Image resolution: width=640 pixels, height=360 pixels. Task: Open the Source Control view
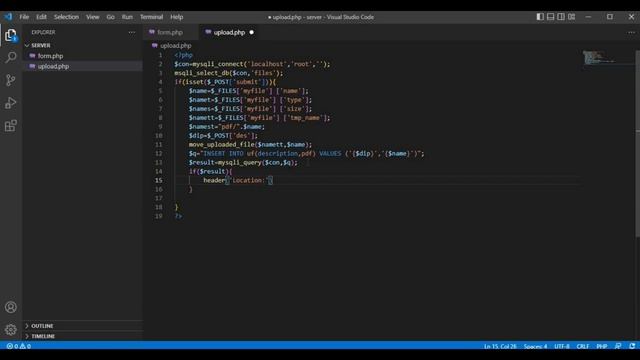point(11,80)
